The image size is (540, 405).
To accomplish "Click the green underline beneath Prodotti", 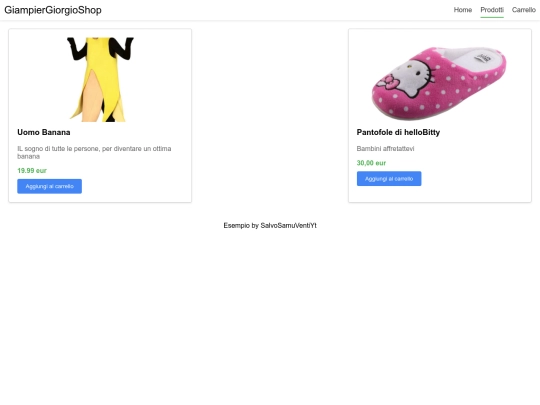I will tap(492, 17).
